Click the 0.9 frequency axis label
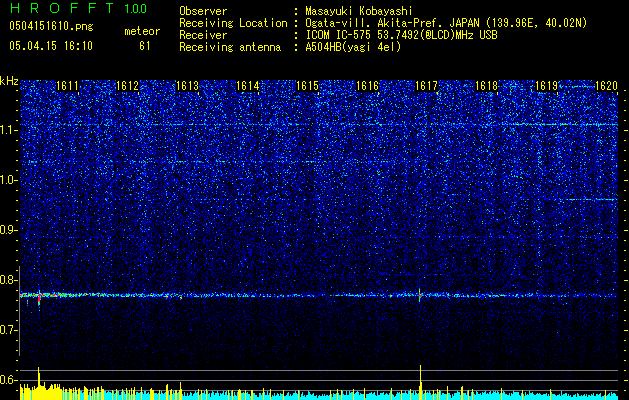629x400 pixels. coord(9,230)
